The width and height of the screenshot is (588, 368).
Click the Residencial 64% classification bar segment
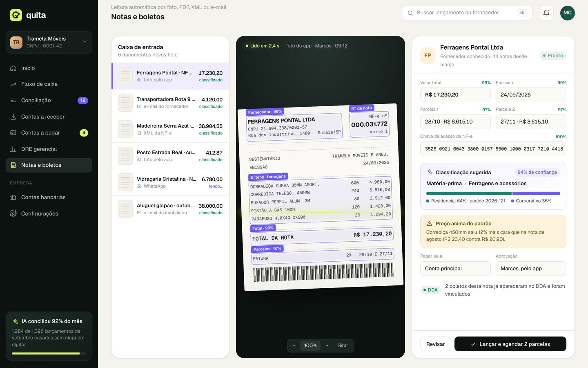coord(469,193)
